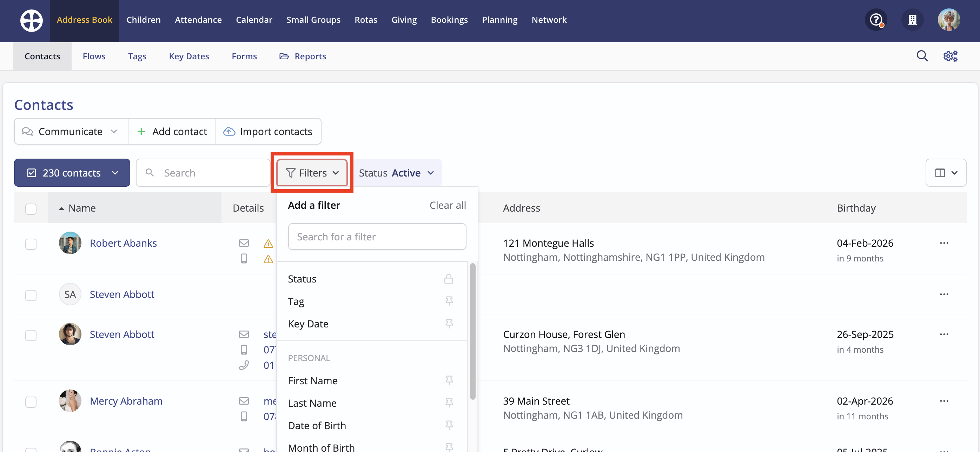Pin the Last Name filter
Viewport: 980px width, 452px height.
coord(449,403)
